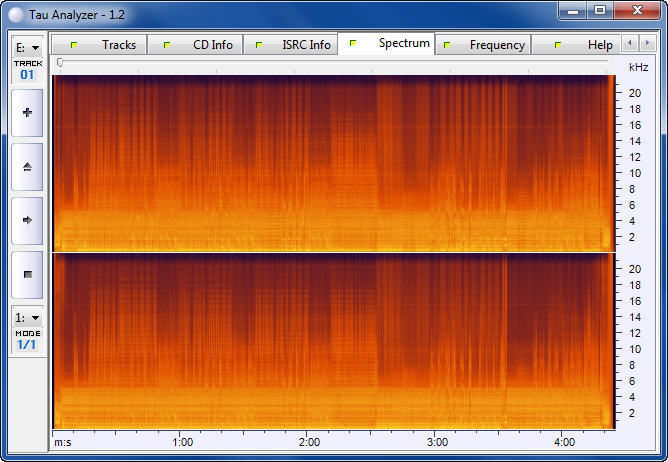This screenshot has width=668, height=462.
Task: Click the right arrow analyze button
Action: click(x=27, y=220)
